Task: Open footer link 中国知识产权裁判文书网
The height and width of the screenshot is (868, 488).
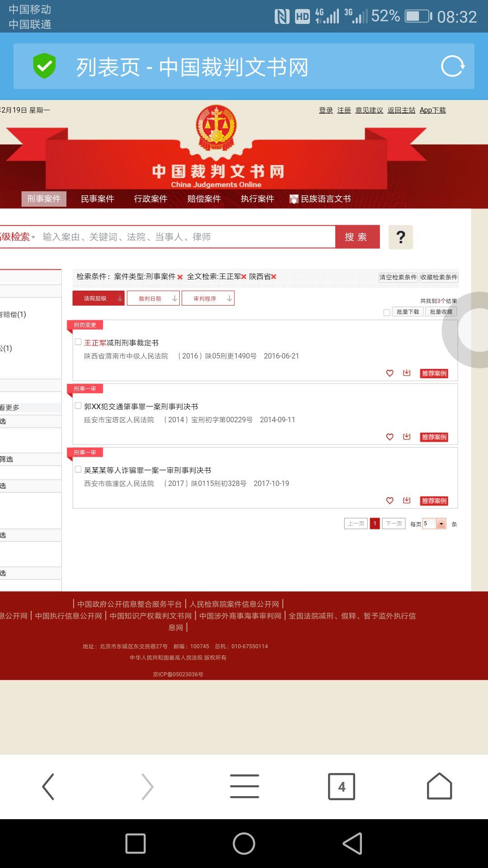Action: [151, 616]
